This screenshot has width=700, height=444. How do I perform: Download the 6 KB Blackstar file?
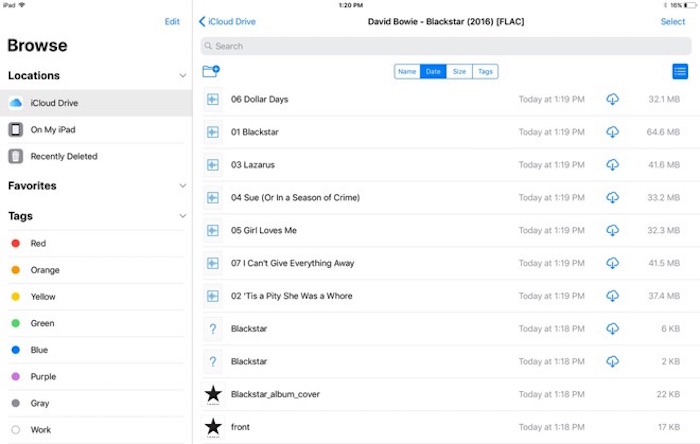(612, 329)
